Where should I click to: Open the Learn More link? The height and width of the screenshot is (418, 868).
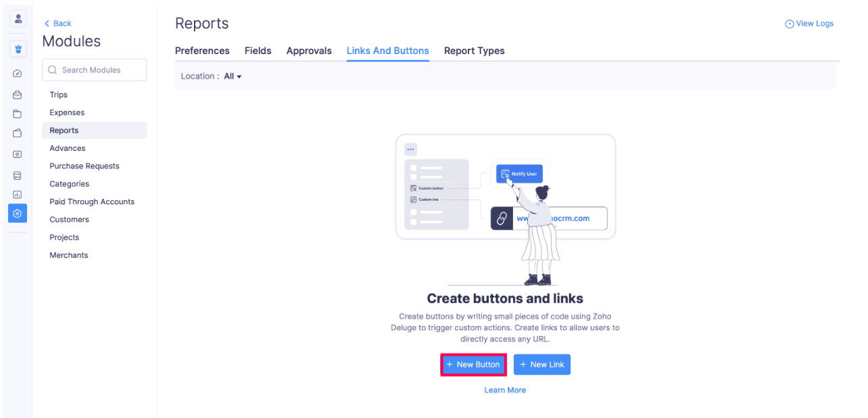[505, 390]
